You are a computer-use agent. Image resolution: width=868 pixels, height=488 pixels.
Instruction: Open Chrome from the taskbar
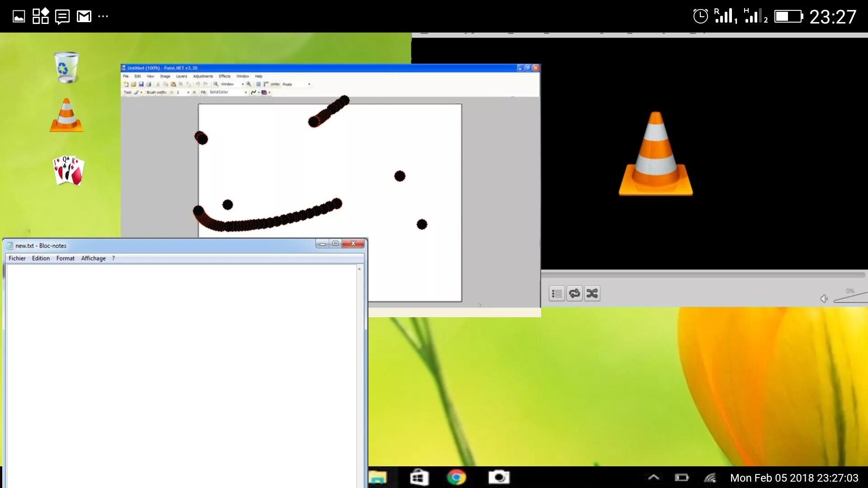[x=456, y=478]
